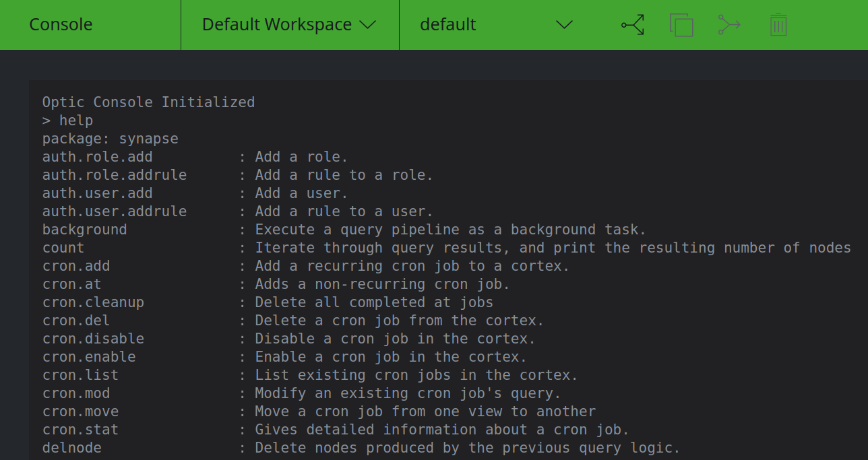
Task: Click the merge view icon
Action: (x=728, y=25)
